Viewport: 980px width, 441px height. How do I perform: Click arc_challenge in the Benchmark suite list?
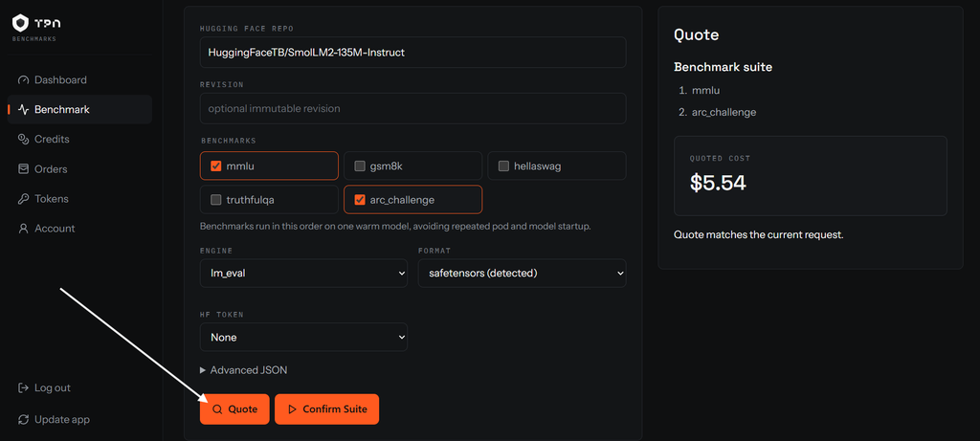coord(724,113)
